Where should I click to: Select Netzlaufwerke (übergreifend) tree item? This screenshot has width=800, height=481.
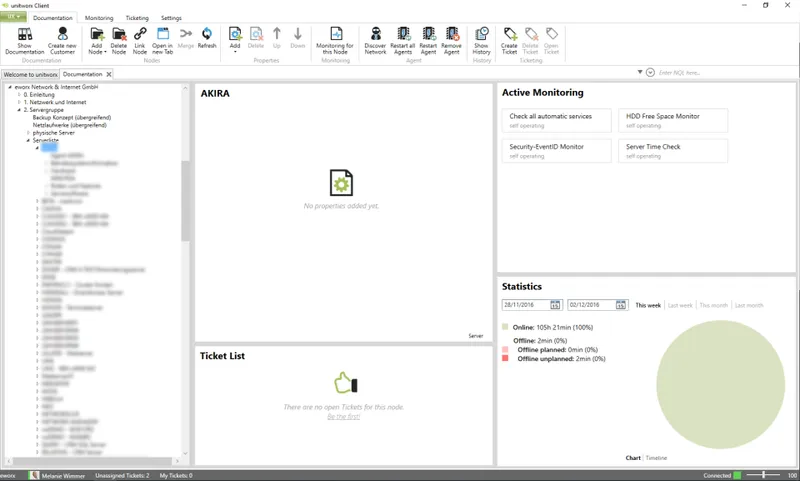tap(70, 125)
